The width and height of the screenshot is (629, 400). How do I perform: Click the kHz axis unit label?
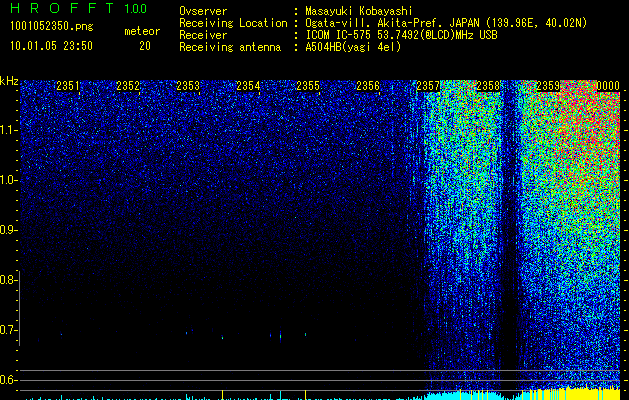(9, 81)
